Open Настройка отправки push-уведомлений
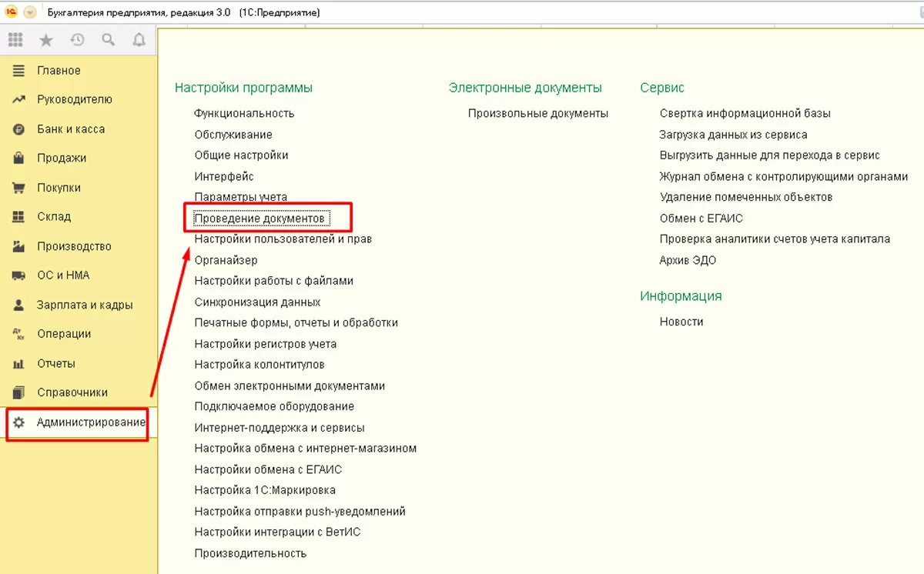Screen dimensions: 924x574 click(300, 512)
